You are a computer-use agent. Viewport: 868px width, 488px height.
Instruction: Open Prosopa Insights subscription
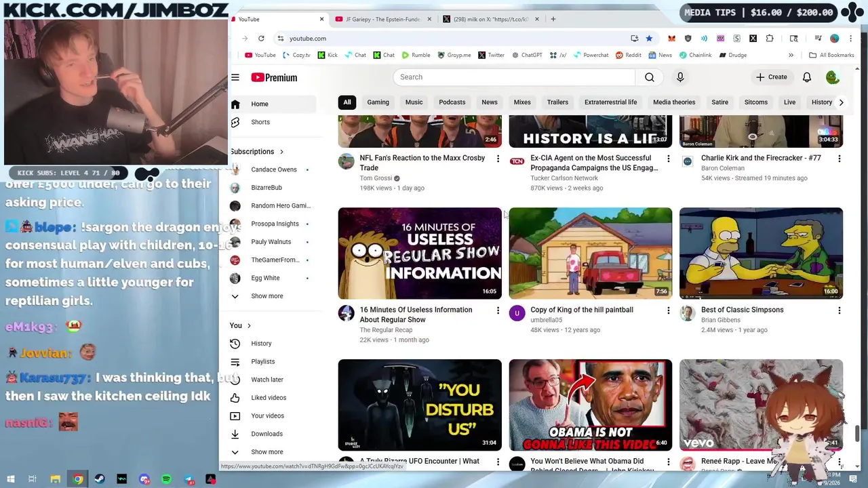click(x=273, y=224)
